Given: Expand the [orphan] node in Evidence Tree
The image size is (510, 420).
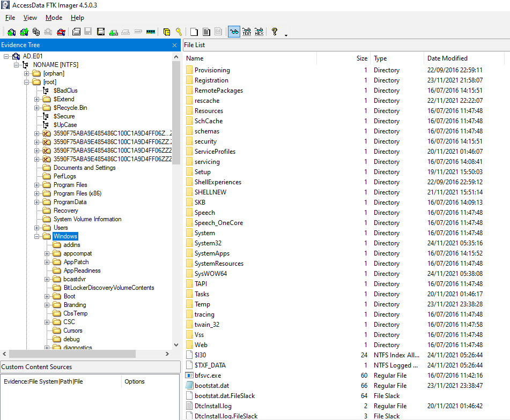Looking at the screenshot, I should pos(27,73).
